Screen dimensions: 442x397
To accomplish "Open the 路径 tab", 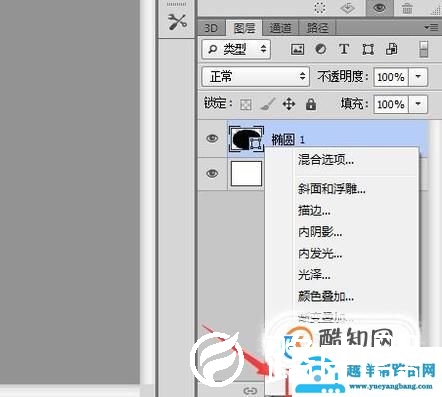I will (x=317, y=28).
